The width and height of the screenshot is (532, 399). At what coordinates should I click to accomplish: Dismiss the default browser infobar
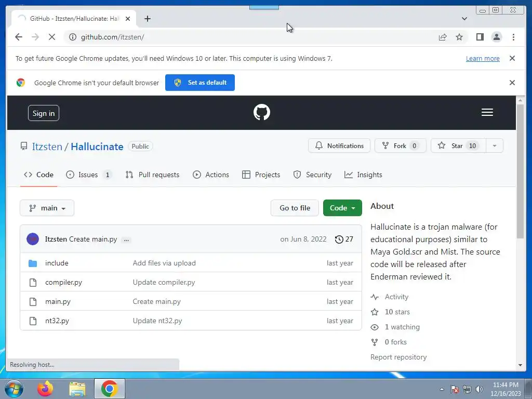[x=512, y=83]
